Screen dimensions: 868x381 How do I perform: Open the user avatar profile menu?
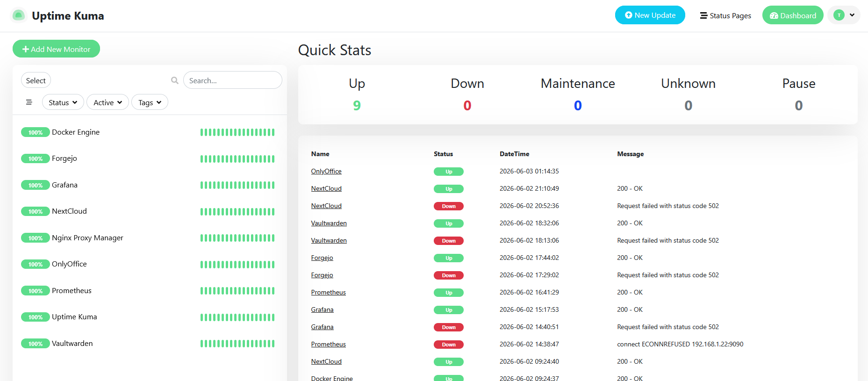pyautogui.click(x=844, y=15)
